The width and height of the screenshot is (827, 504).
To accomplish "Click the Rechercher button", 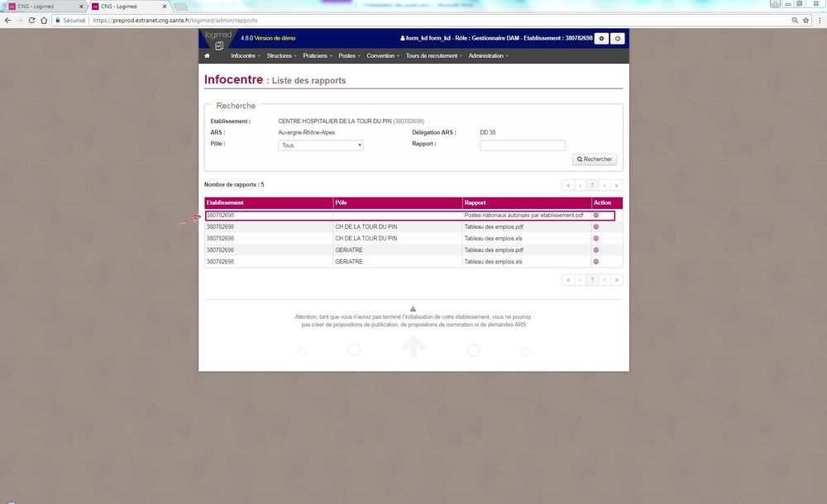I will [x=595, y=159].
